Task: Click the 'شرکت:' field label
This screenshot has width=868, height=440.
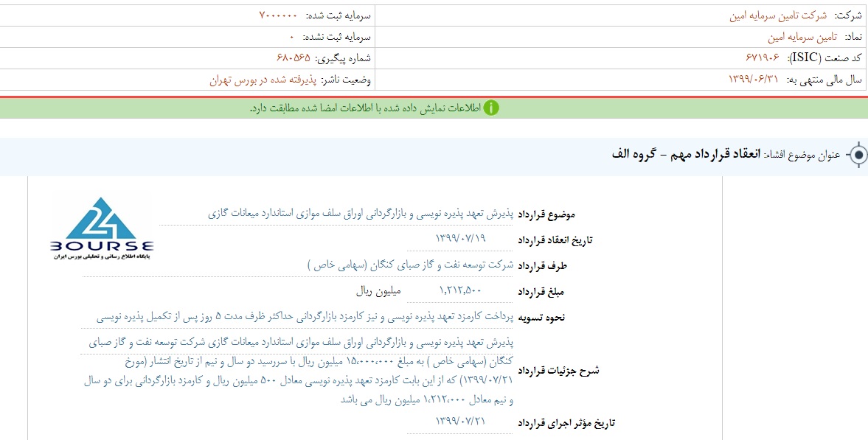Action: pos(848,15)
